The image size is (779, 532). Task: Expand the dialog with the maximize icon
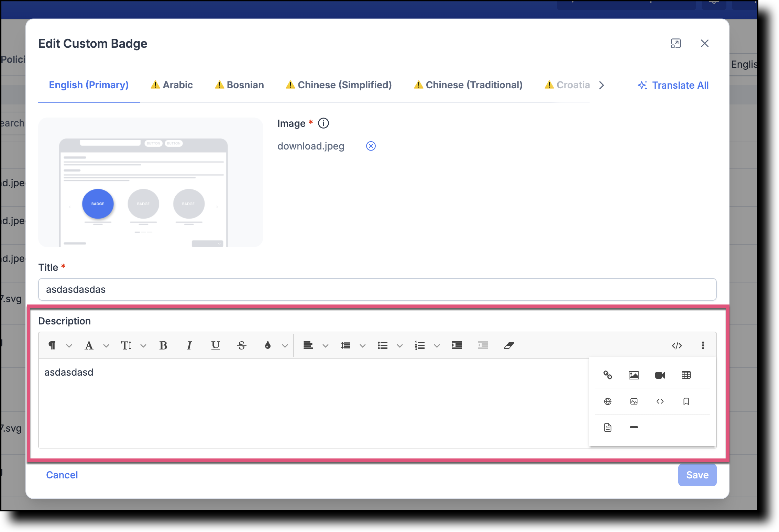point(676,44)
